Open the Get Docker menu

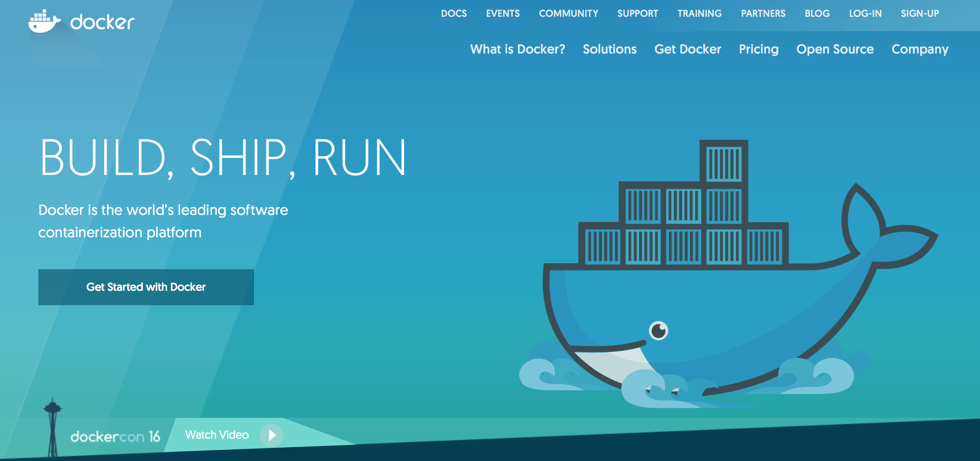pyautogui.click(x=688, y=49)
